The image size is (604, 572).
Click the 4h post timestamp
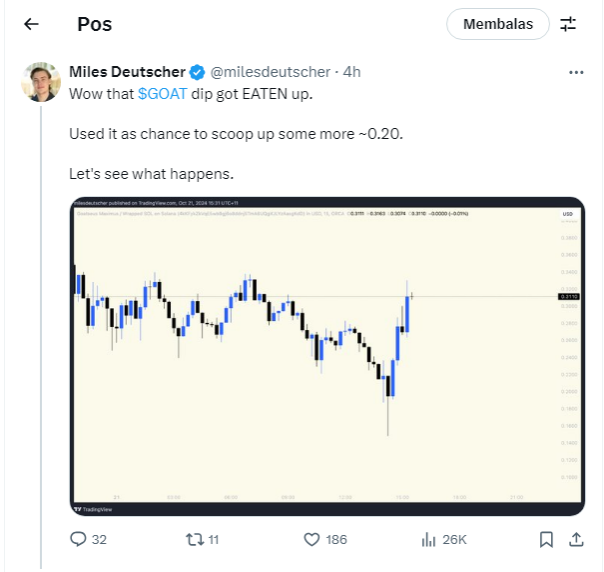click(x=352, y=72)
